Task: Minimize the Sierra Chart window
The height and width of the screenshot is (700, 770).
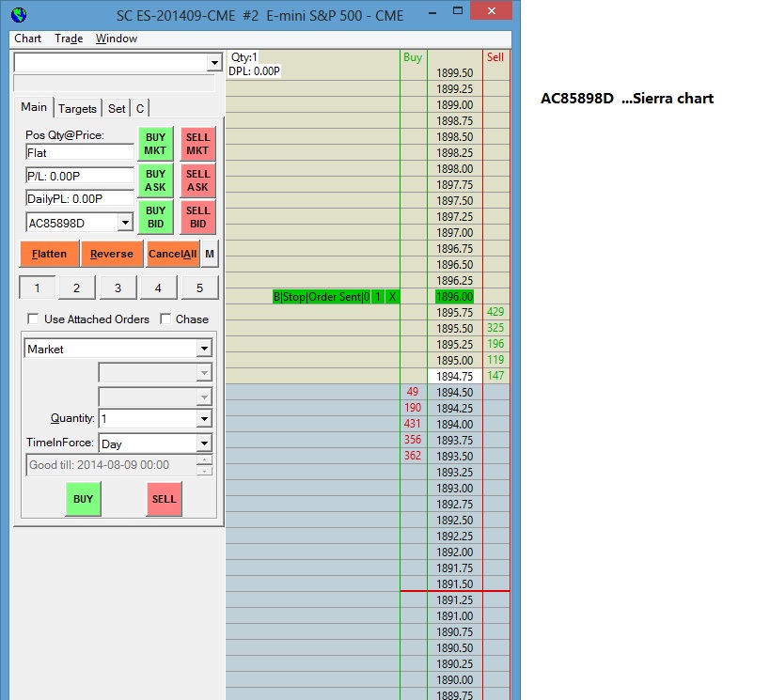Action: [432, 12]
